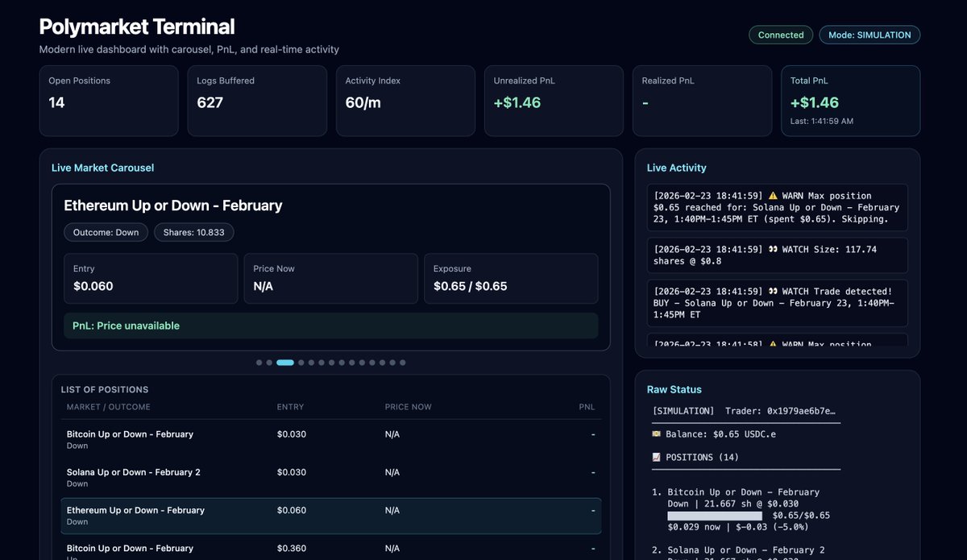Click the ENTRY column header

291,407
